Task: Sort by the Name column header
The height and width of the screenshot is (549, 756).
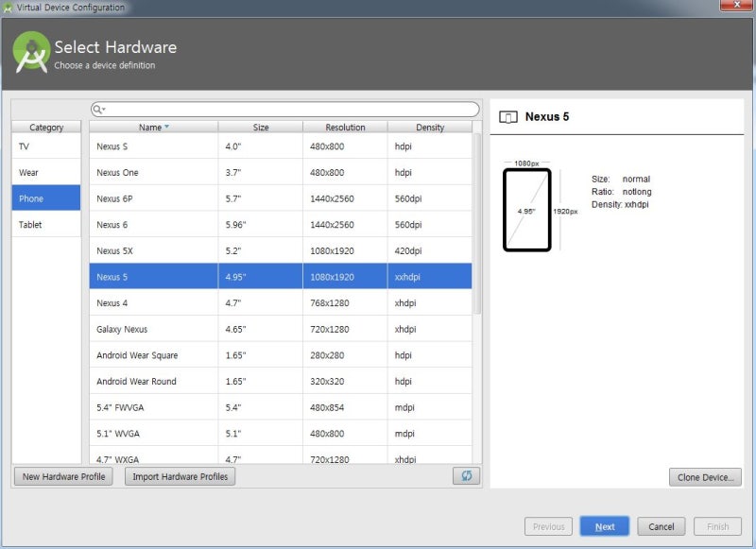Action: 154,128
